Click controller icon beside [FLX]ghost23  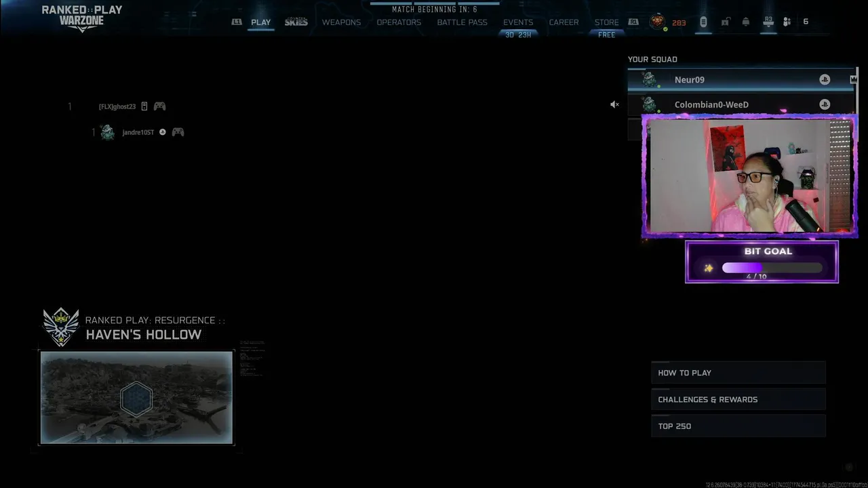159,106
